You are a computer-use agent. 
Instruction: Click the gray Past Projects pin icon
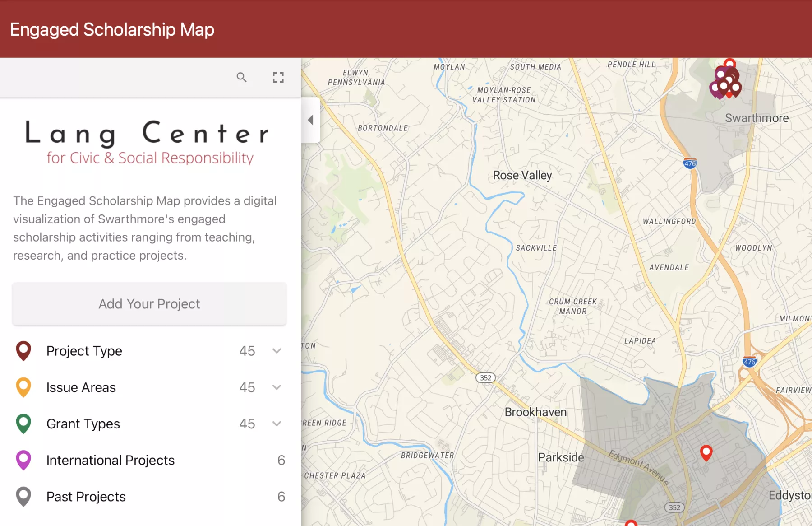point(23,497)
